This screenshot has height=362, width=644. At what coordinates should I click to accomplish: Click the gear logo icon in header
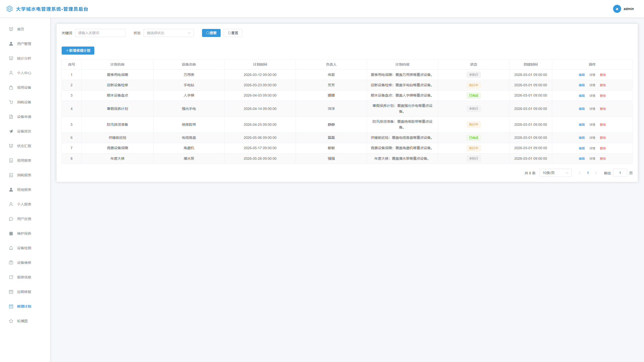[10, 9]
